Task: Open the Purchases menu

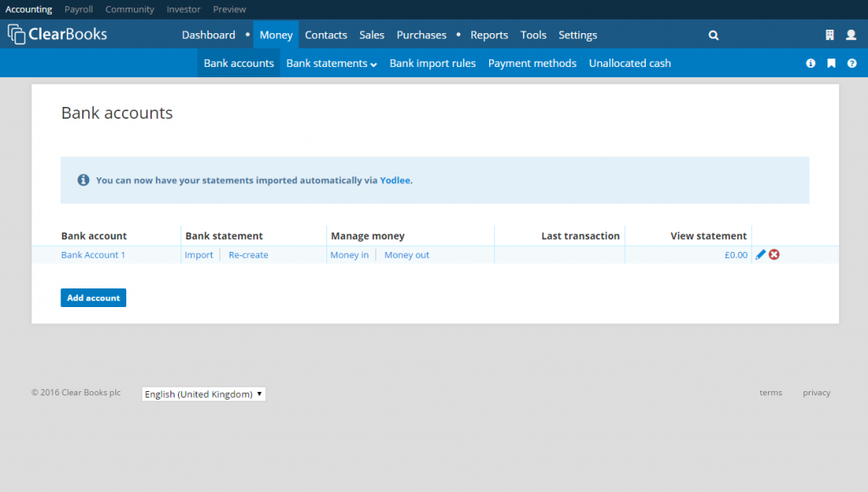Action: pos(421,35)
